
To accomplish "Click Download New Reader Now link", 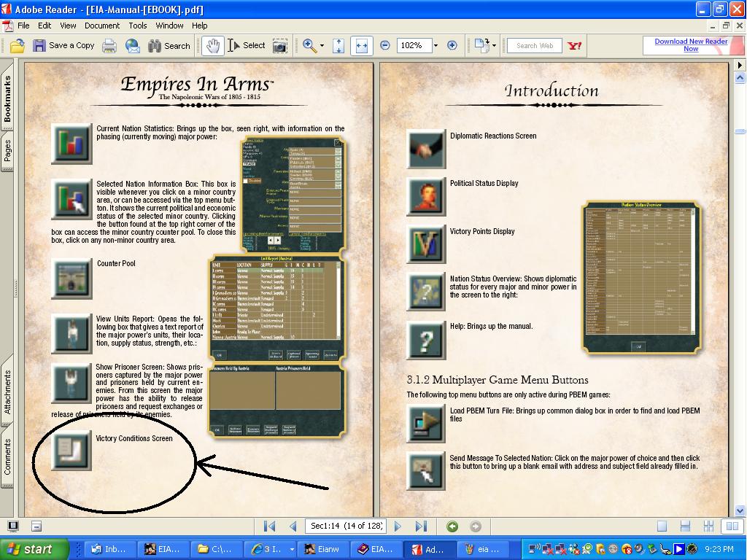I will 691,44.
